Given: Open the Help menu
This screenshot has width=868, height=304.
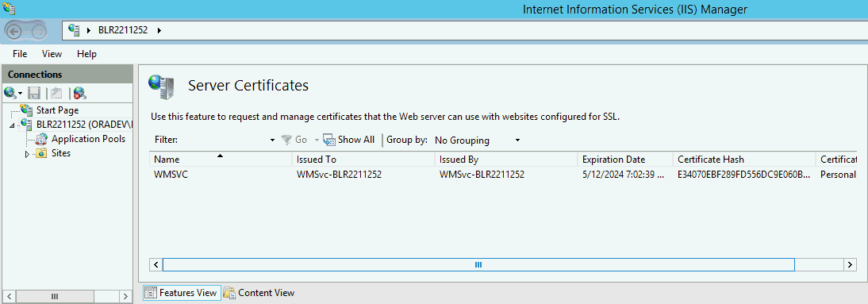Looking at the screenshot, I should point(87,54).
